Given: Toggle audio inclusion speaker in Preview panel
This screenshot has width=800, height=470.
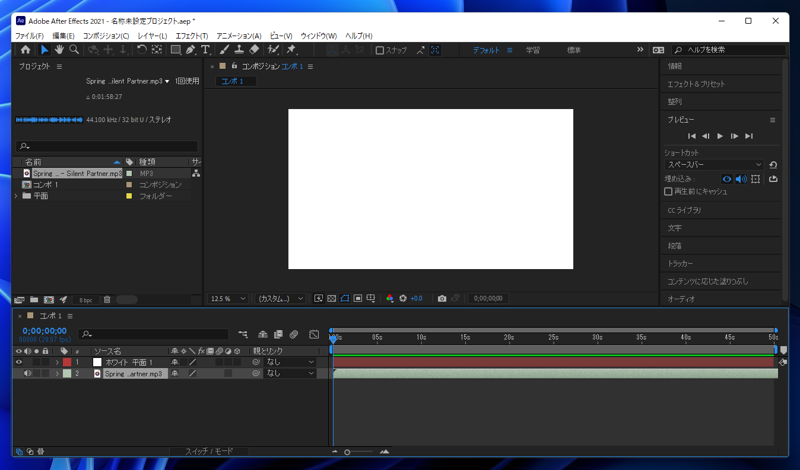Looking at the screenshot, I should 741,179.
